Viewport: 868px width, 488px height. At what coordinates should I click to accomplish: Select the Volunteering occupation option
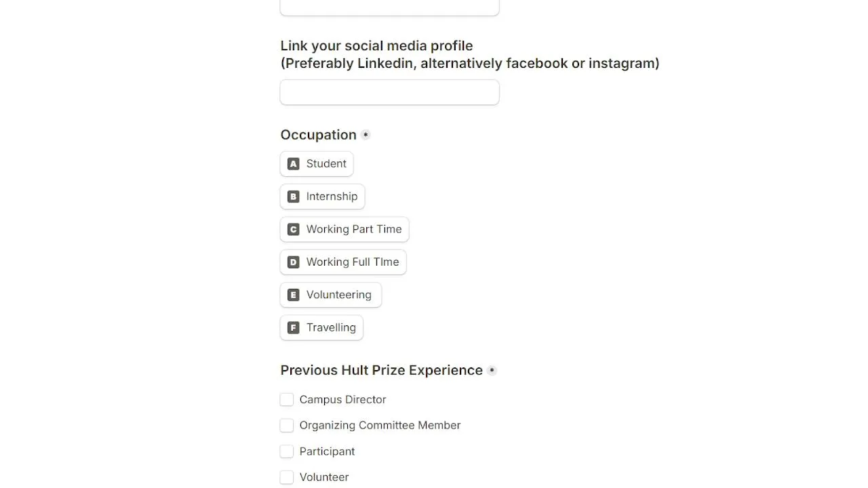click(x=331, y=295)
